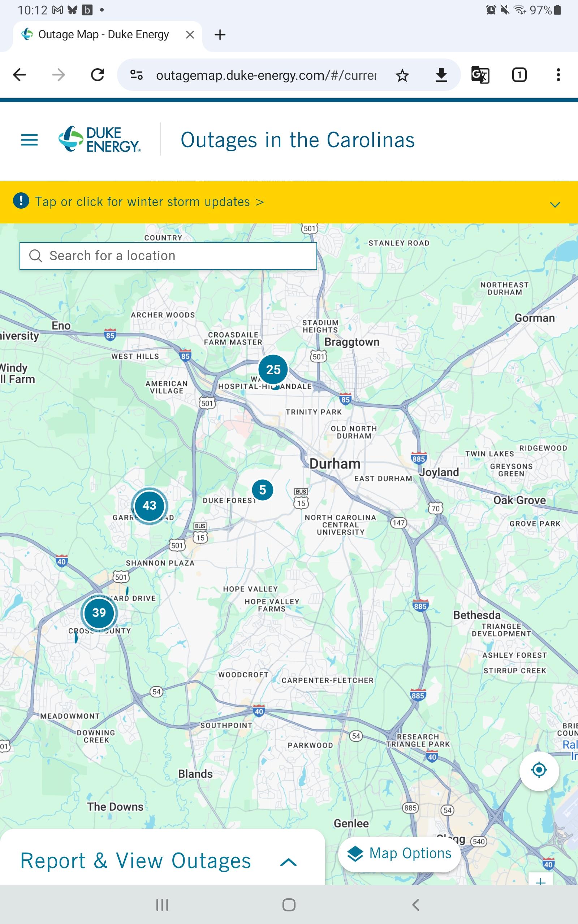The height and width of the screenshot is (924, 578).
Task: Close the Outage Map tab
Action: (190, 35)
